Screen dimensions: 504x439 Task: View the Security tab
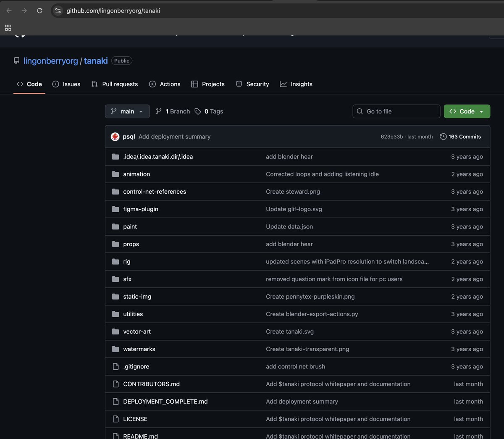252,84
